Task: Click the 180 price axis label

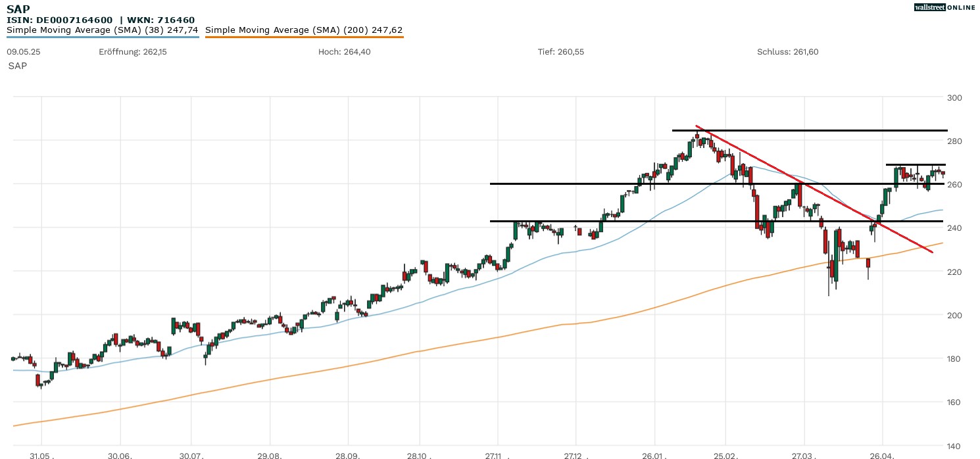Action: click(954, 358)
